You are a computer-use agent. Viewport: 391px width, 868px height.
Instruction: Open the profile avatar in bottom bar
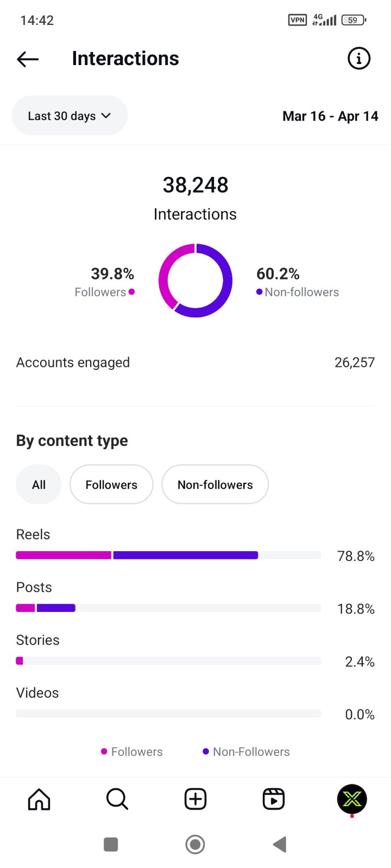[x=352, y=799]
